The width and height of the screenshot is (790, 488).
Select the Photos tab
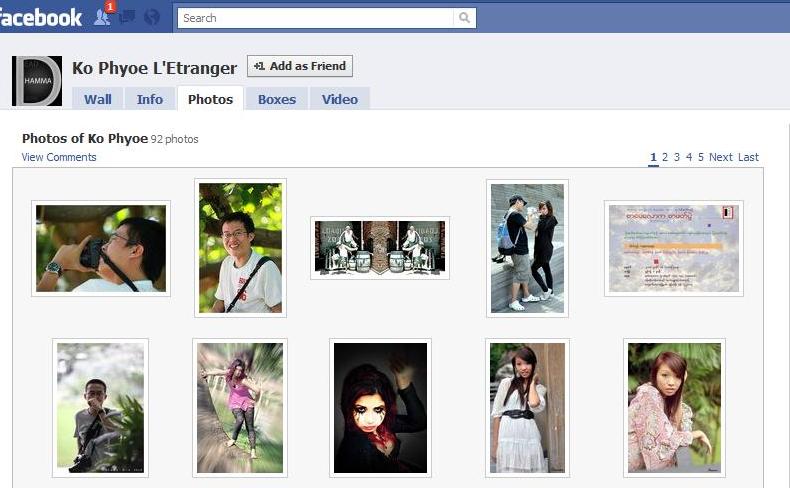click(211, 99)
